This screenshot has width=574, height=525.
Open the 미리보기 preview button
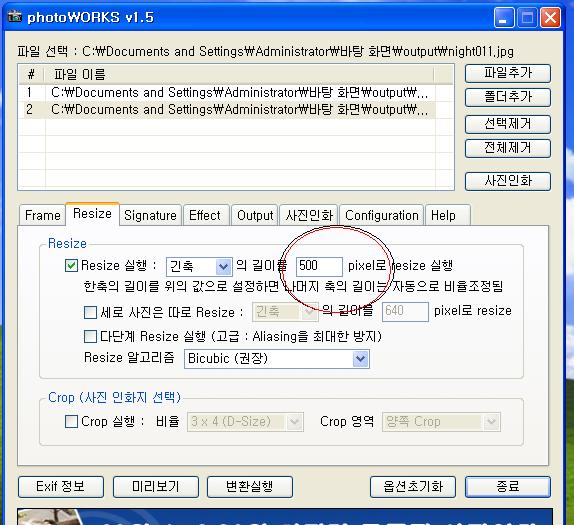(156, 487)
